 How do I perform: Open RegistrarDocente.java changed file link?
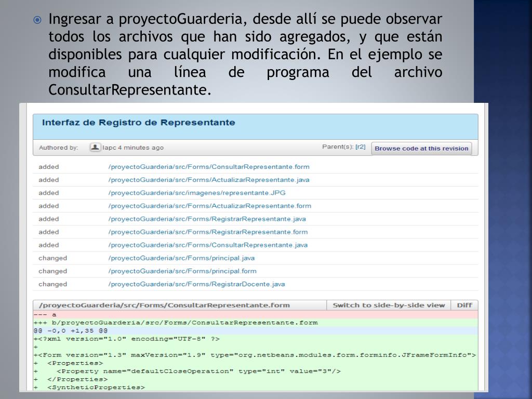(197, 284)
